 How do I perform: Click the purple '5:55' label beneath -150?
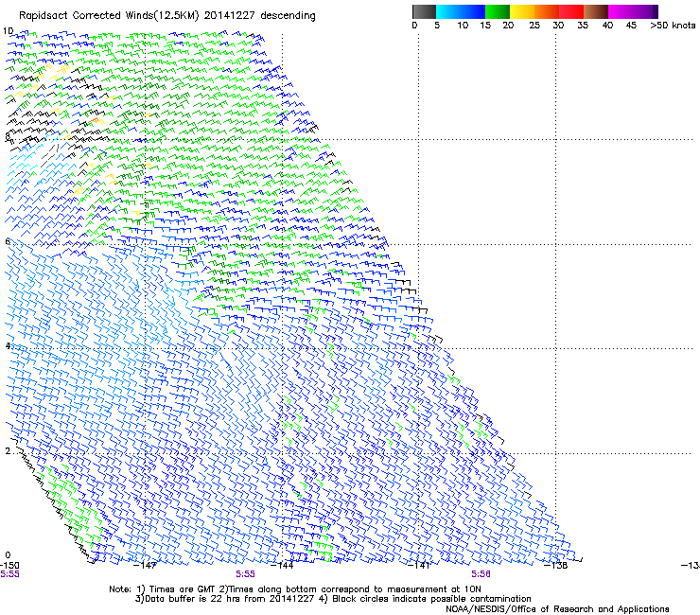point(9,574)
